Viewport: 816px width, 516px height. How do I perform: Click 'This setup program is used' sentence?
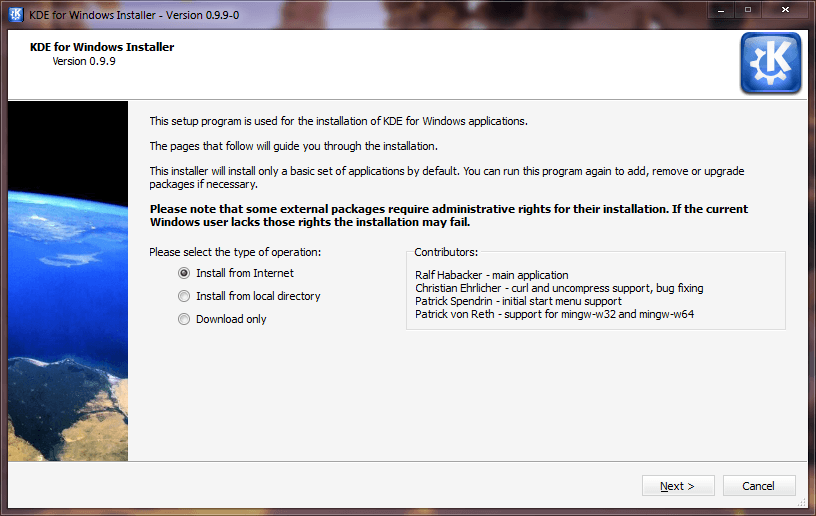coord(339,121)
